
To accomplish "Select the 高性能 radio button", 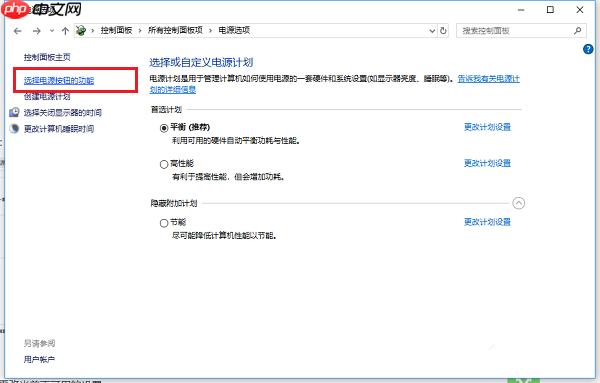I will (x=164, y=165).
